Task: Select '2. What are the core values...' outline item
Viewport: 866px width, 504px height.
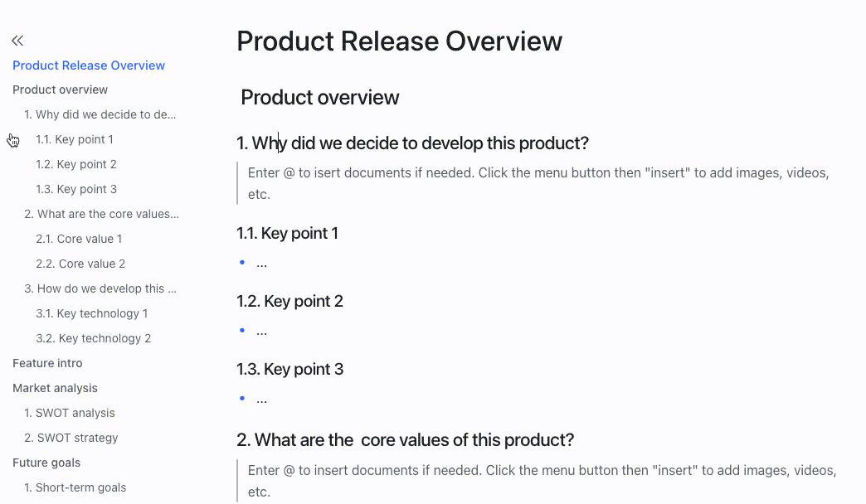Action: (101, 214)
